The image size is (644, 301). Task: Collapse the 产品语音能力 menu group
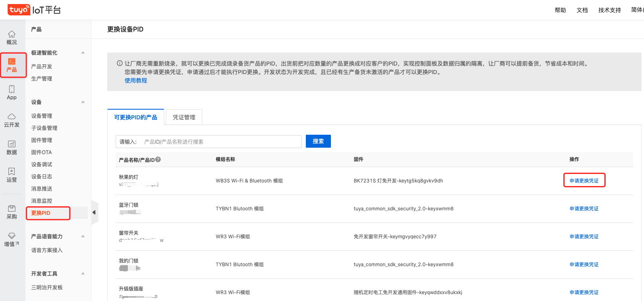click(83, 237)
